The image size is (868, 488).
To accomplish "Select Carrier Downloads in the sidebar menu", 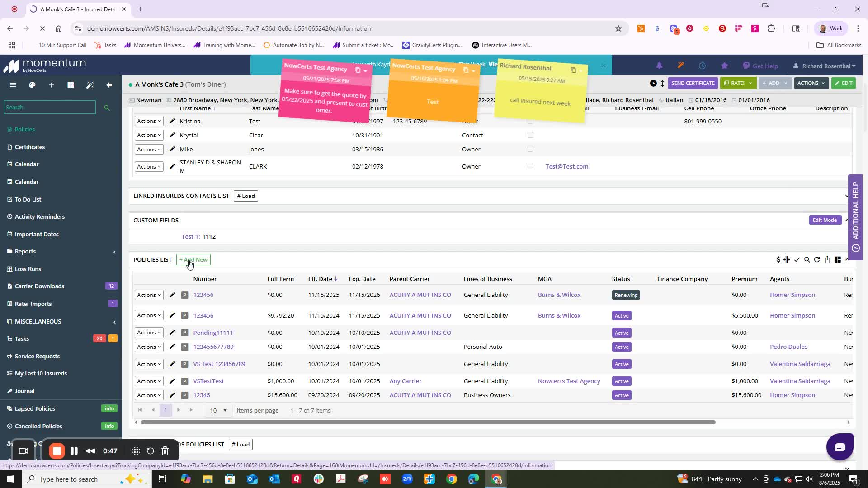I will point(39,286).
